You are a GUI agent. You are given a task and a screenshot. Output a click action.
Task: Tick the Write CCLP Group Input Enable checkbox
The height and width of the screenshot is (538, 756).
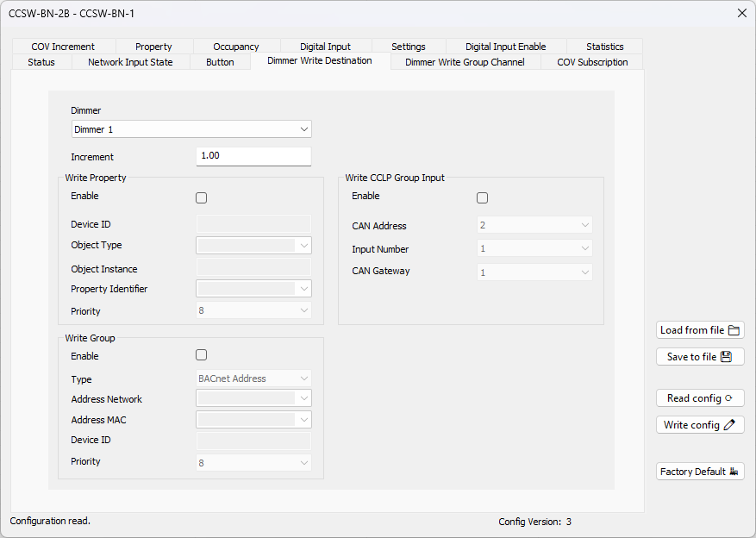point(482,197)
